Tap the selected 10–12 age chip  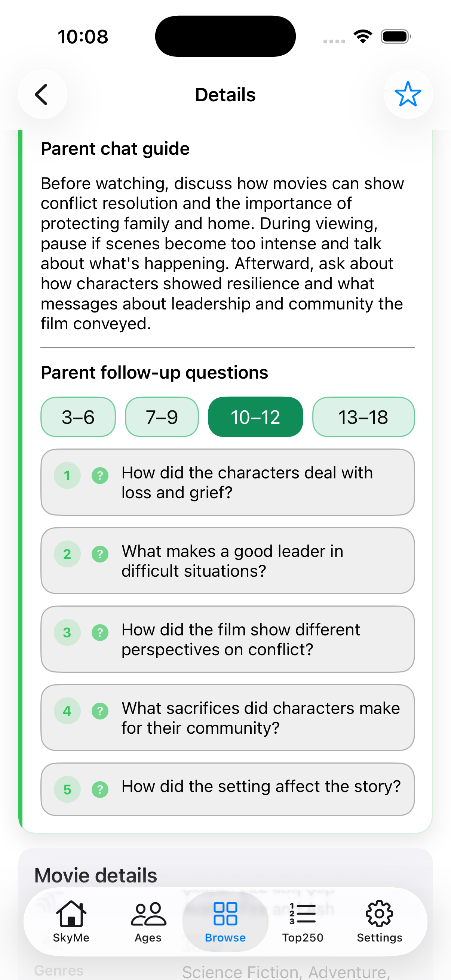click(x=255, y=417)
